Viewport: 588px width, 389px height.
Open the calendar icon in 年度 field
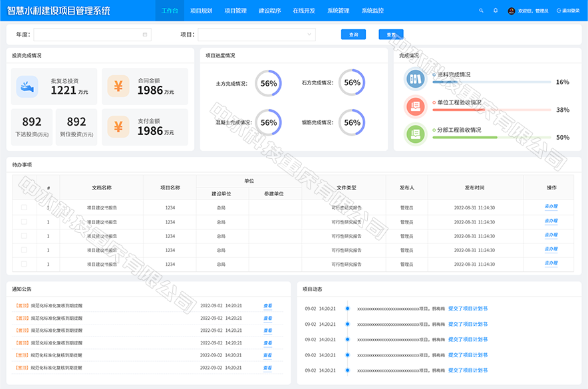pos(145,35)
